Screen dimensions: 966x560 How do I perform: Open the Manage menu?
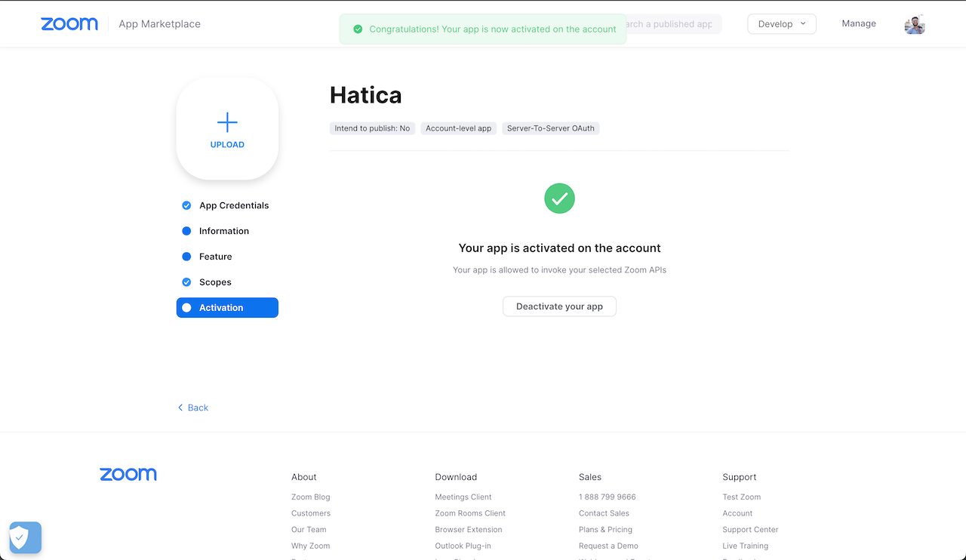coord(859,24)
